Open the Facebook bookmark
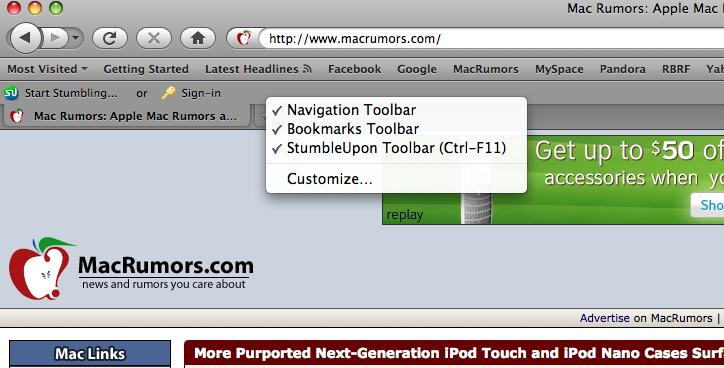The image size is (724, 368). click(355, 69)
